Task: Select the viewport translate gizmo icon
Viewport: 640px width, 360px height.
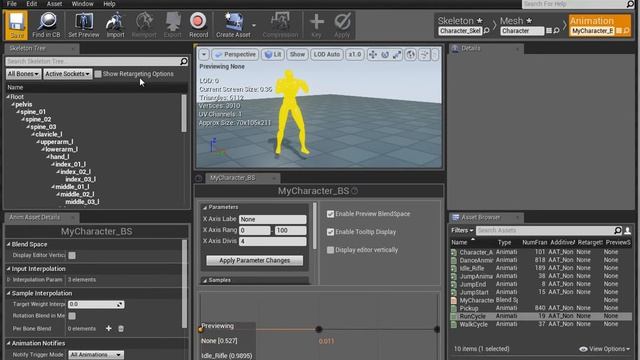Action: (373, 54)
